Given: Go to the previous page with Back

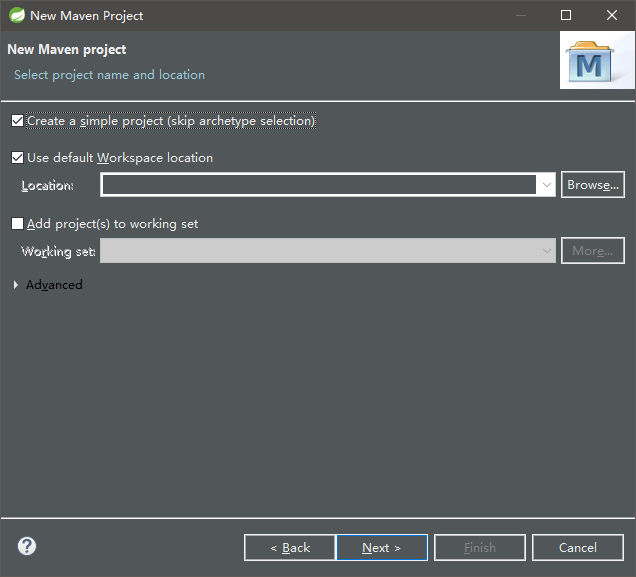Looking at the screenshot, I should pyautogui.click(x=290, y=548).
